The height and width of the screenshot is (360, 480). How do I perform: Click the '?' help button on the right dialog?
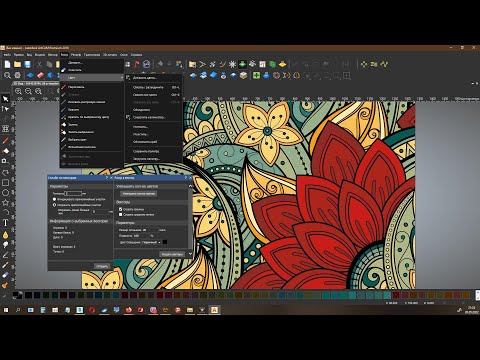click(x=186, y=178)
